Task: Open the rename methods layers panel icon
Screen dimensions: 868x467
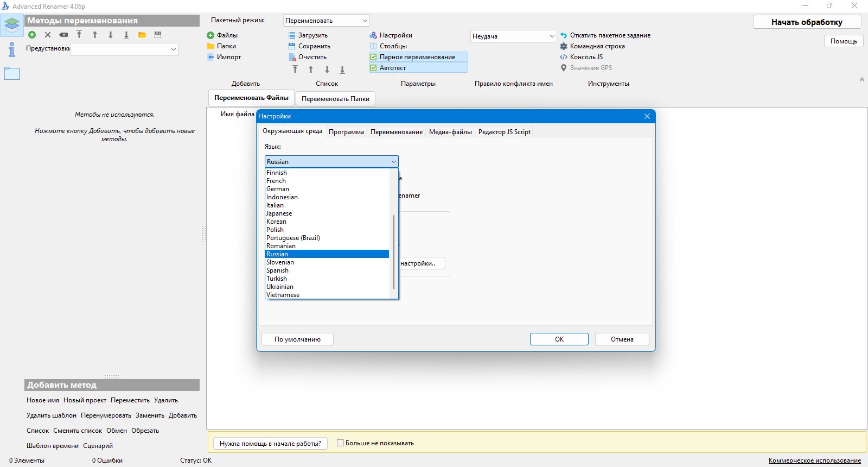Action: coord(12,25)
